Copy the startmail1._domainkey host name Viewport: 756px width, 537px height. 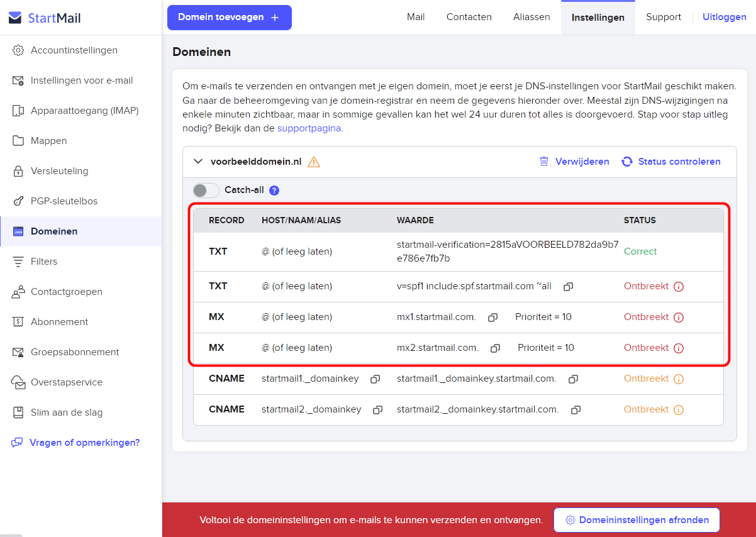tap(375, 379)
